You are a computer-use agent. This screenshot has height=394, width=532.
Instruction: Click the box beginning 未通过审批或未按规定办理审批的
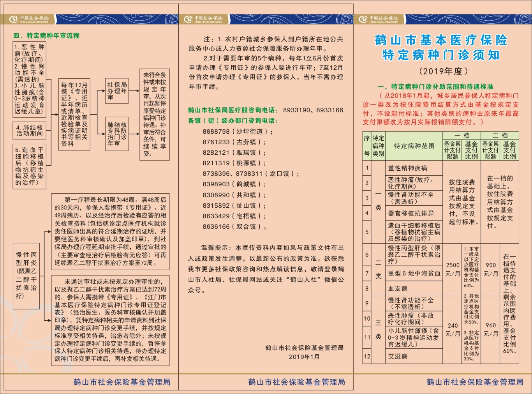[110, 320]
